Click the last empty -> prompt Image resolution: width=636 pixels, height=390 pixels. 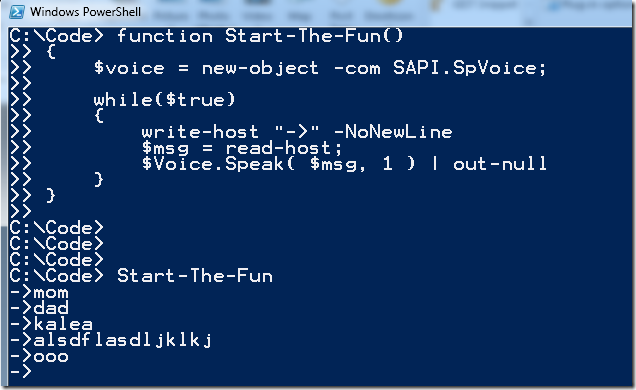[x=20, y=371]
